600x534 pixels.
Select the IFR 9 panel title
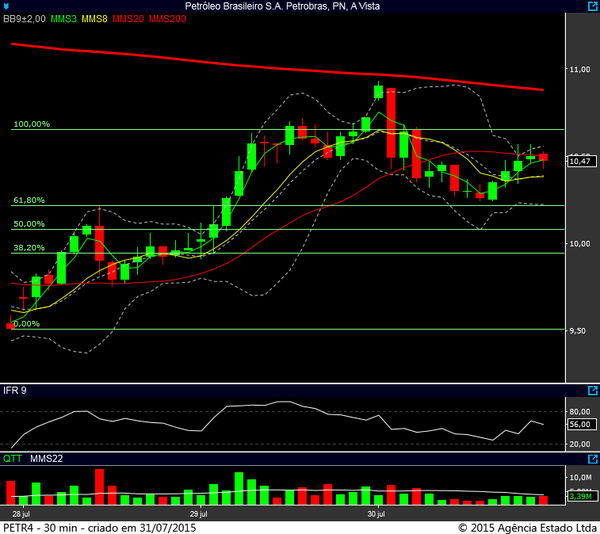tap(14, 389)
